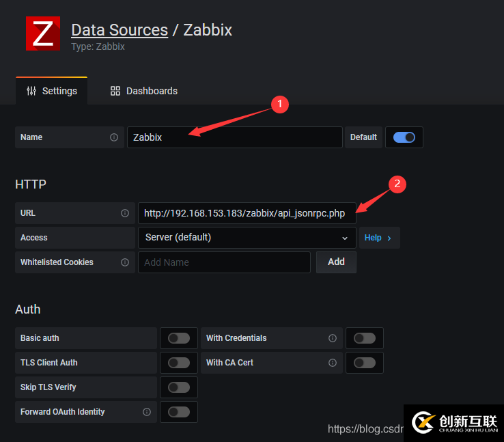Click into the URL field with api_jsonrpc.php
The image size is (504, 442).
point(247,213)
